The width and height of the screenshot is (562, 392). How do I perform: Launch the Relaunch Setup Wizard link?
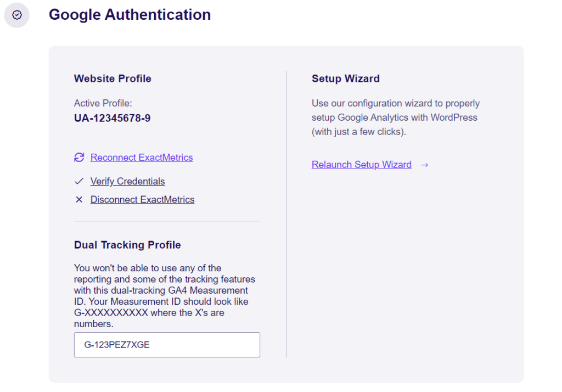(361, 164)
